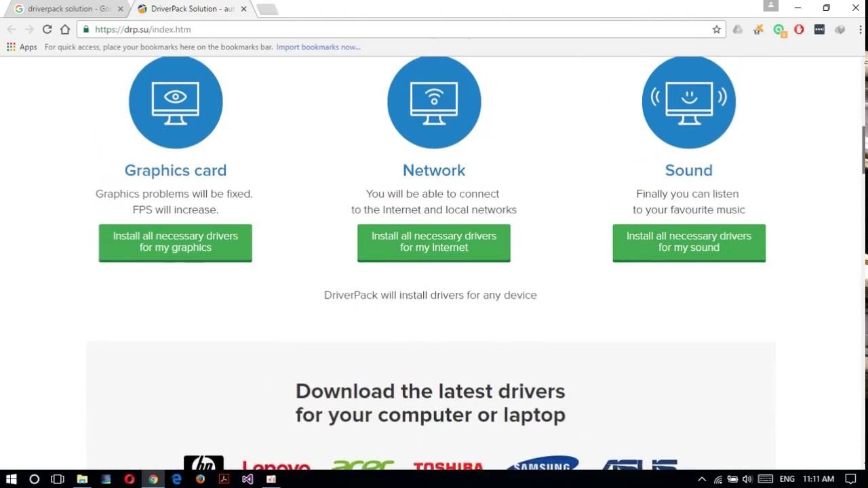Screen dimensions: 868x488
Task: Click the grey globe extension icon
Action: point(840,29)
